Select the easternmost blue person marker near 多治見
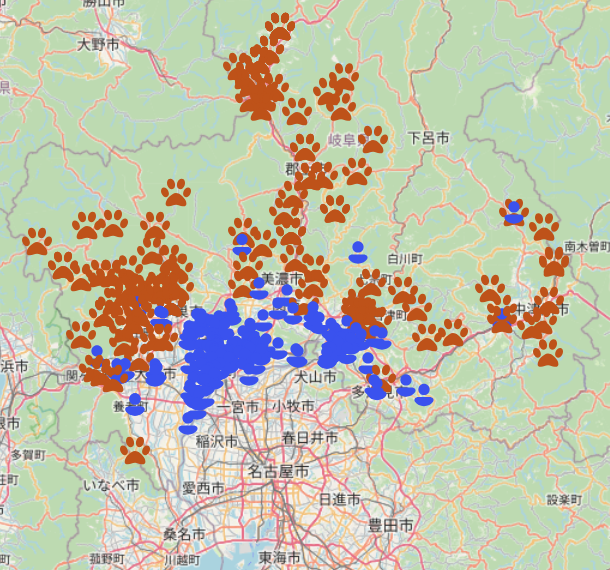 click(x=424, y=395)
